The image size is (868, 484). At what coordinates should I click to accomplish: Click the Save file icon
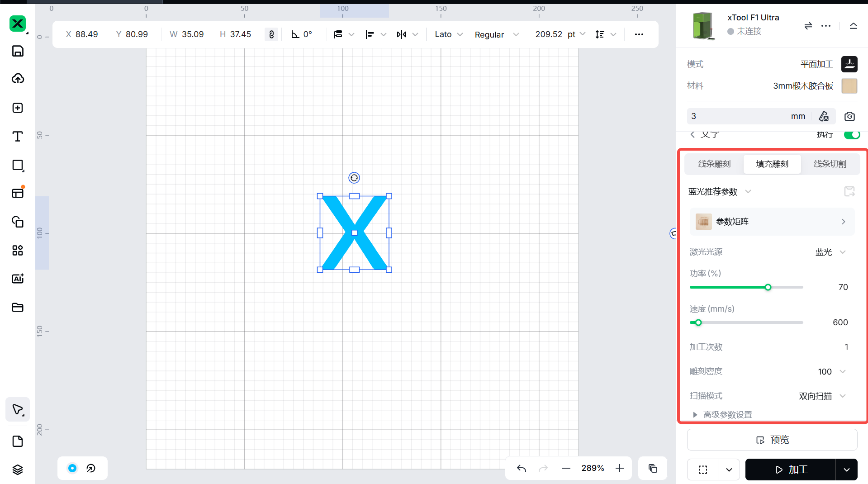point(18,51)
